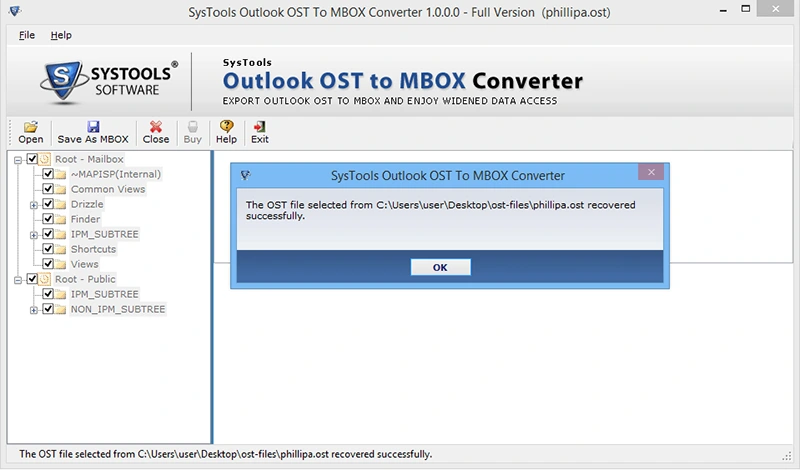The image size is (800, 470).
Task: Click the folder icon beside NON_IPM_SUBTREE
Action: [x=61, y=309]
